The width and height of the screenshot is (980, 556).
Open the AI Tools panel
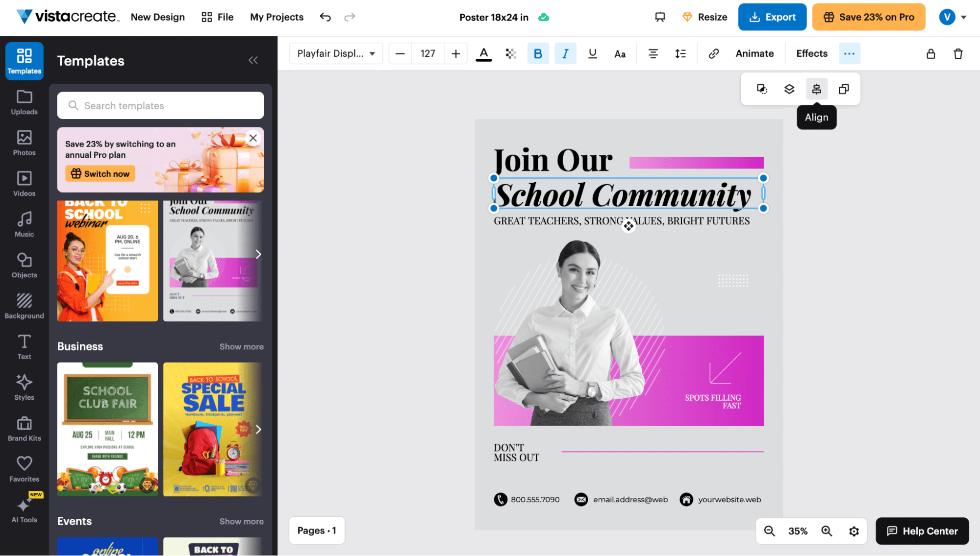[x=24, y=510]
